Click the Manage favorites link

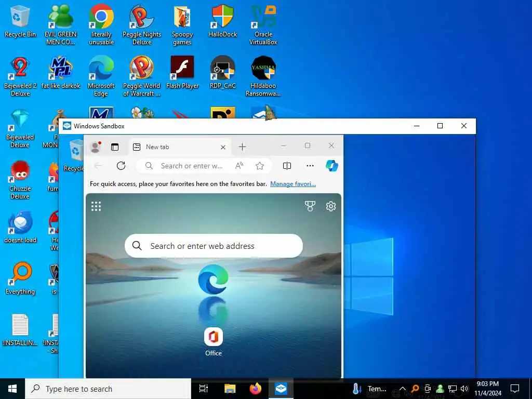(x=293, y=184)
